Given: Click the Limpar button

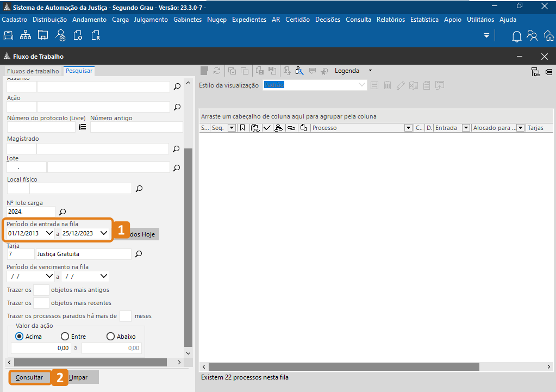Looking at the screenshot, I should point(83,377).
